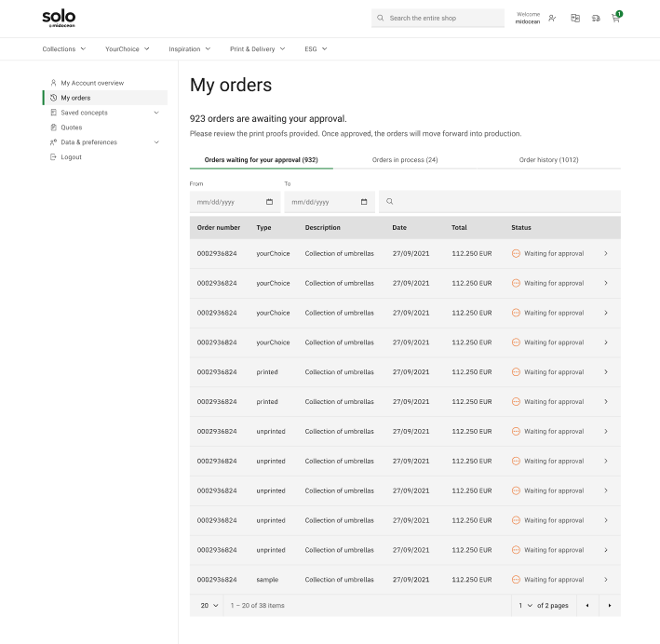Open the delivery truck icon

(596, 18)
